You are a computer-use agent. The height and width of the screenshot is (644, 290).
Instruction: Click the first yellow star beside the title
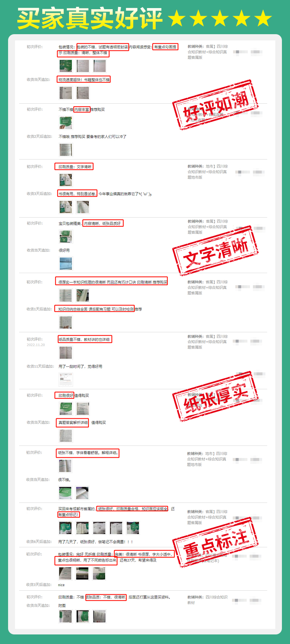point(177,18)
